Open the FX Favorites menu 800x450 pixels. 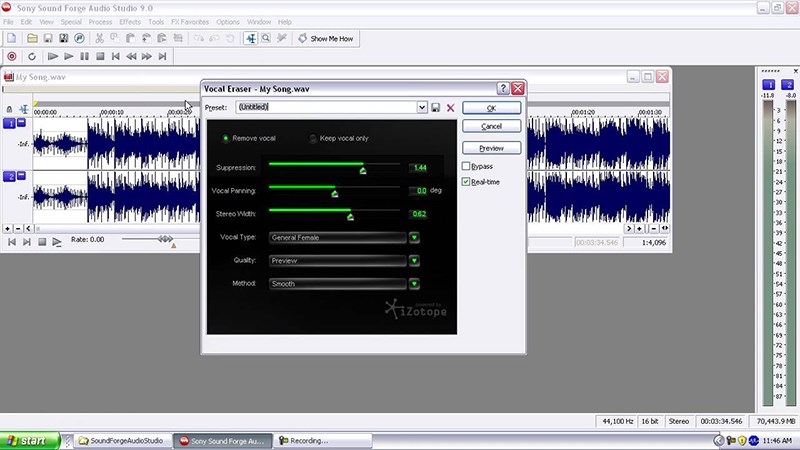tap(190, 22)
